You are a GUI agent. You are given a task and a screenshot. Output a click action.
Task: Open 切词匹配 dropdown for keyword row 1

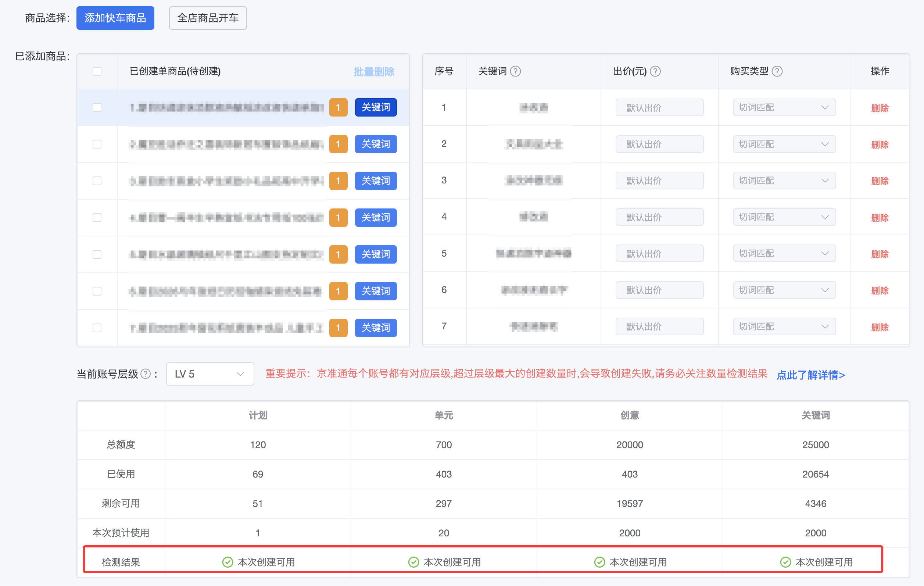coord(784,107)
